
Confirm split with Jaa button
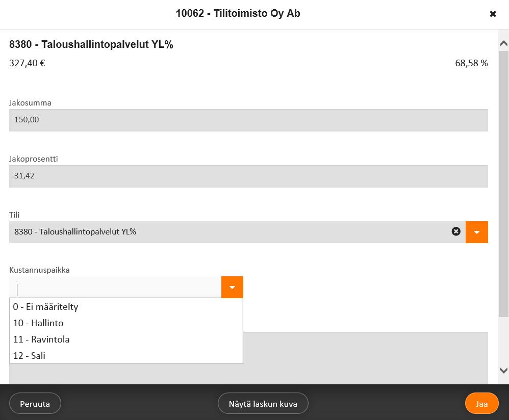(x=482, y=404)
